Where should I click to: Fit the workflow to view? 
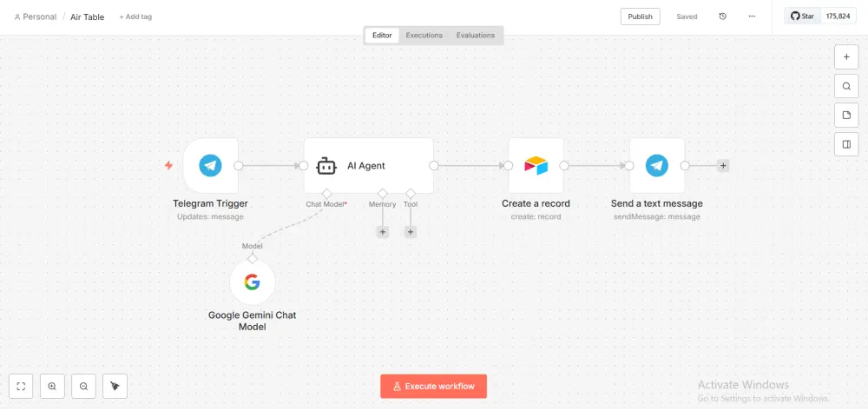[x=22, y=386]
